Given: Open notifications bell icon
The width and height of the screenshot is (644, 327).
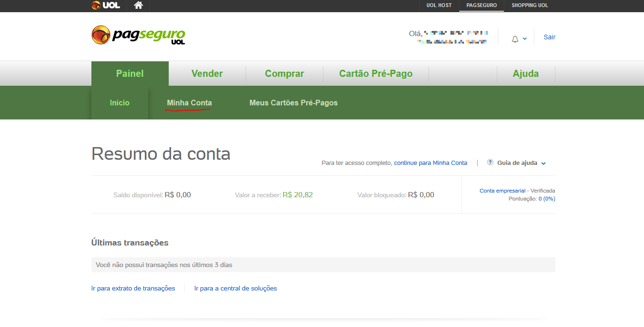Looking at the screenshot, I should (515, 39).
